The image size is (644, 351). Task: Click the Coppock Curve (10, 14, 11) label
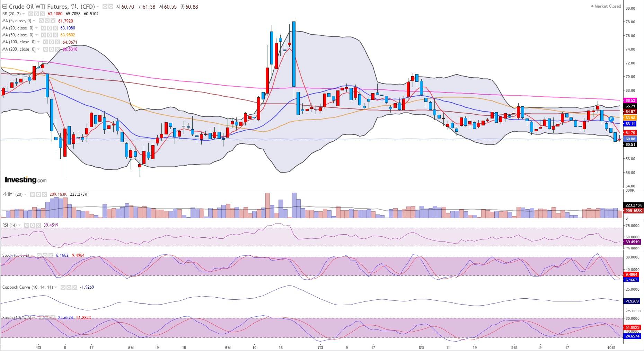28,287
